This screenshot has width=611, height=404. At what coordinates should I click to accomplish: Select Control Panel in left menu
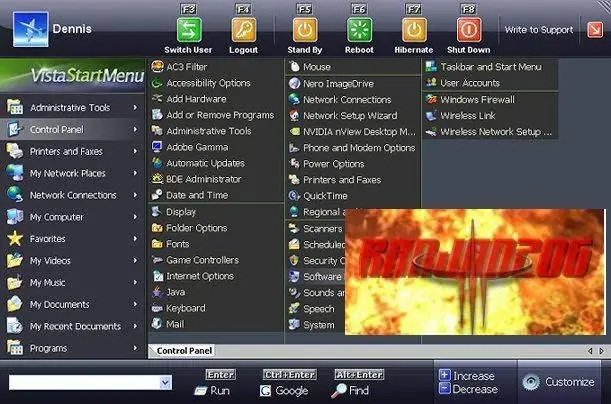tap(72, 129)
